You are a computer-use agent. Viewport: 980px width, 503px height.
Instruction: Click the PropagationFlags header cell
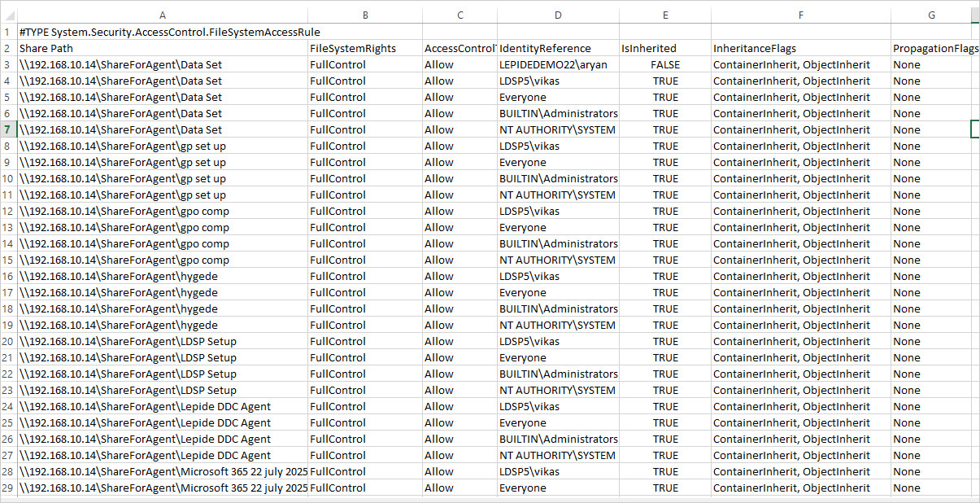pyautogui.click(x=931, y=48)
